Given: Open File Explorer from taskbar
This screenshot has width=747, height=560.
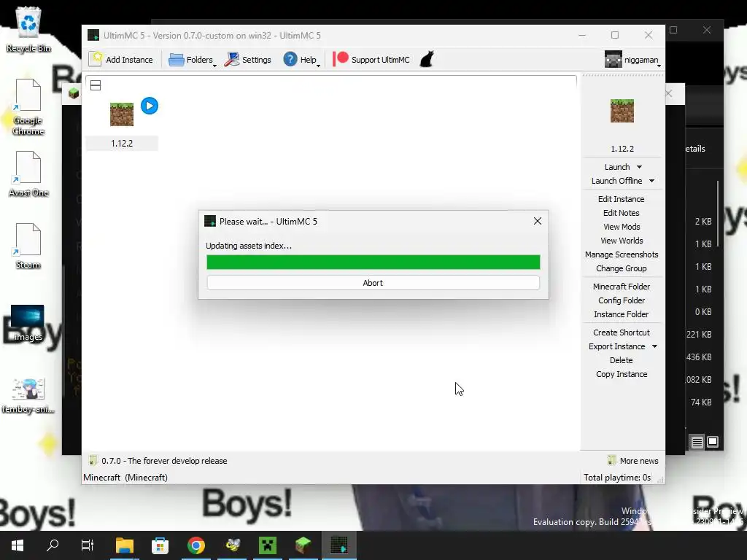Looking at the screenshot, I should (125, 545).
